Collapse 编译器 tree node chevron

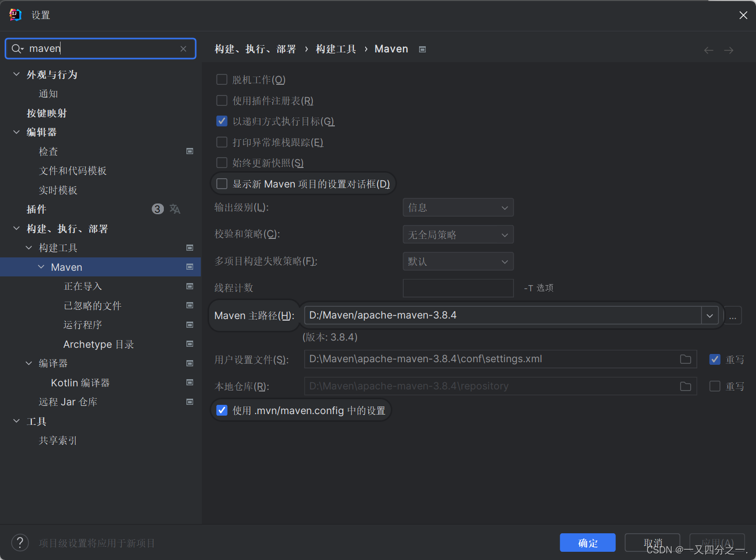click(x=29, y=363)
